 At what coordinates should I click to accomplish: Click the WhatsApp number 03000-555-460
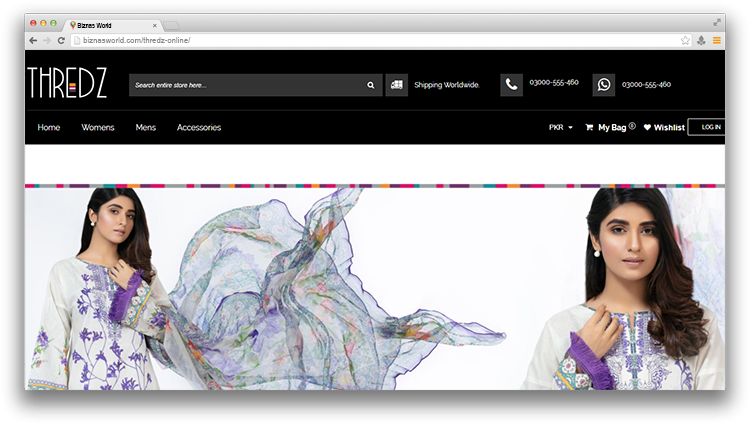(x=646, y=85)
